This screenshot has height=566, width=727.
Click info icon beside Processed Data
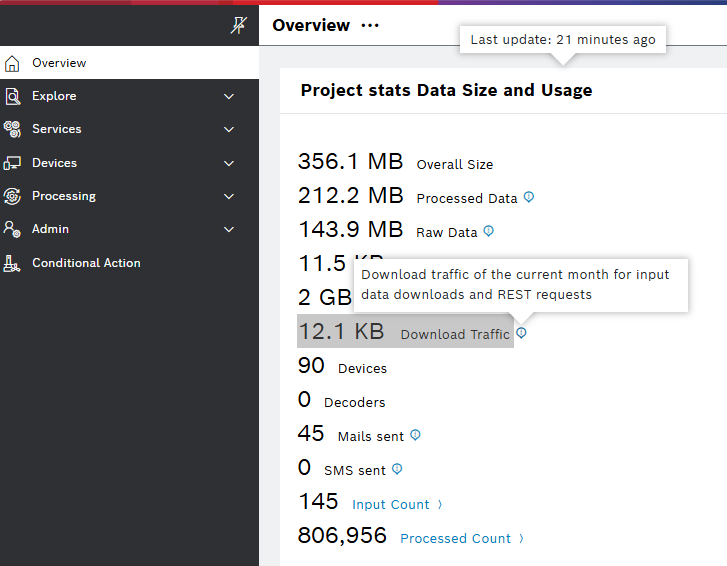coord(529,197)
